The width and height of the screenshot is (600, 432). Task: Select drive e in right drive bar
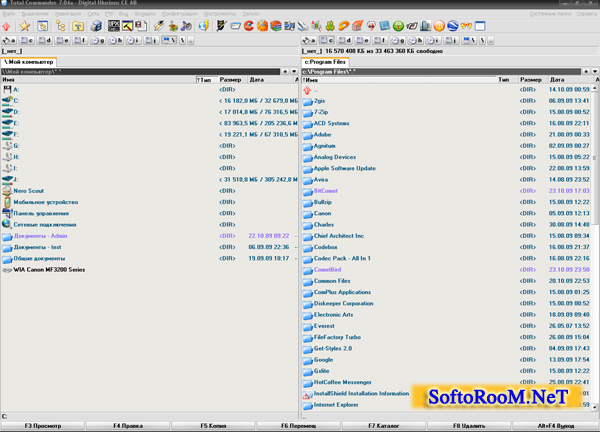362,40
